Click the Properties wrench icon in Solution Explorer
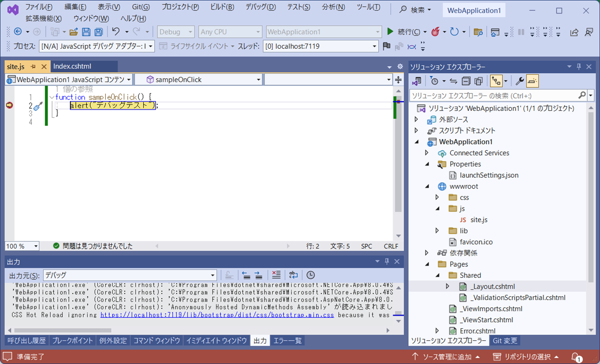The image size is (600, 364). [x=519, y=81]
